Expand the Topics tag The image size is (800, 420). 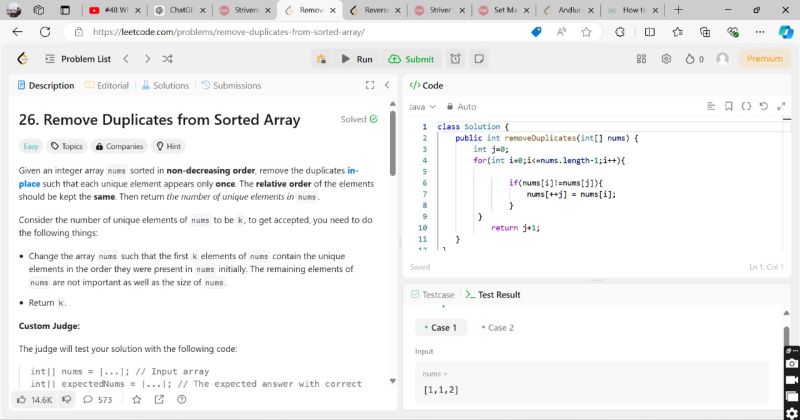coord(67,146)
